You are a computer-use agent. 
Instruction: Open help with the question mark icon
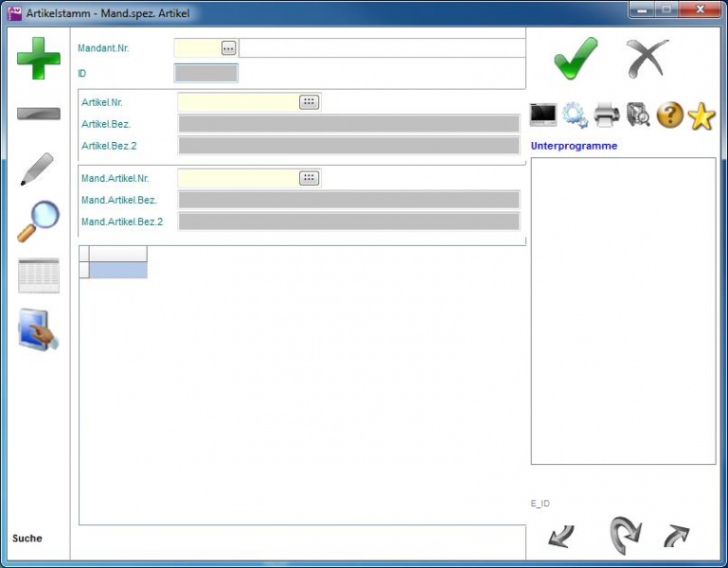669,115
